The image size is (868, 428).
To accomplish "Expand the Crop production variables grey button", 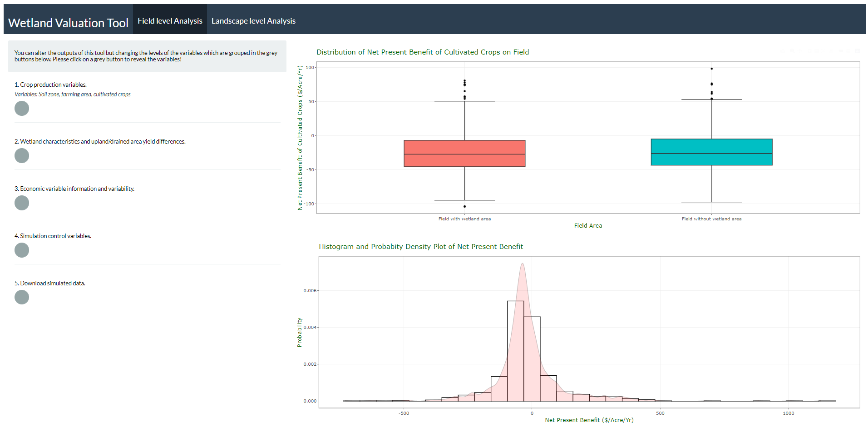I will tap(22, 108).
